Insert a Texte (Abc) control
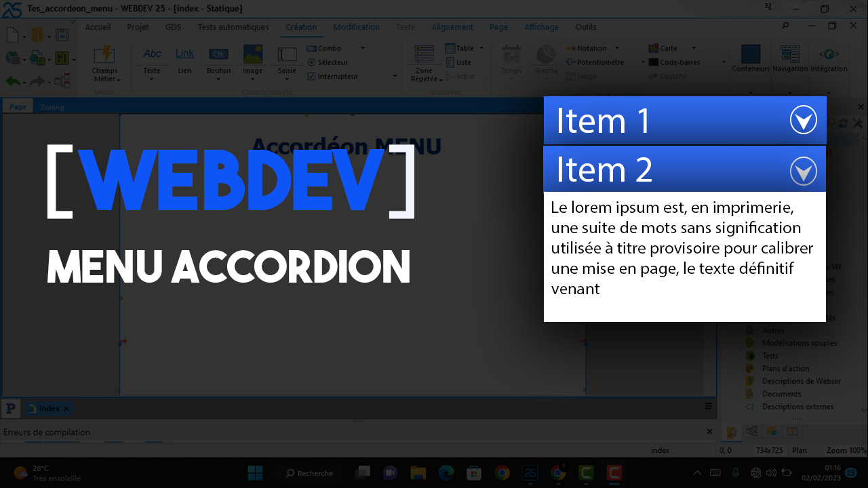 (152, 60)
